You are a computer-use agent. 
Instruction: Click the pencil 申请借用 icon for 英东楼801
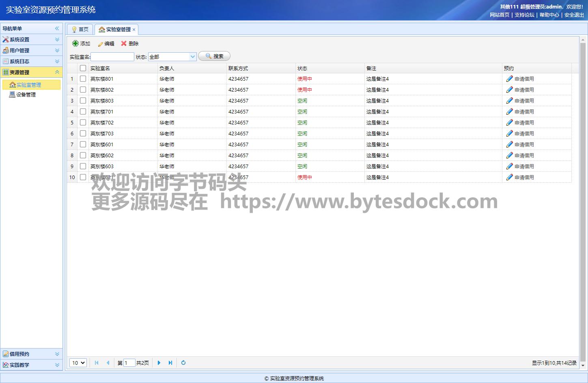pyautogui.click(x=510, y=79)
